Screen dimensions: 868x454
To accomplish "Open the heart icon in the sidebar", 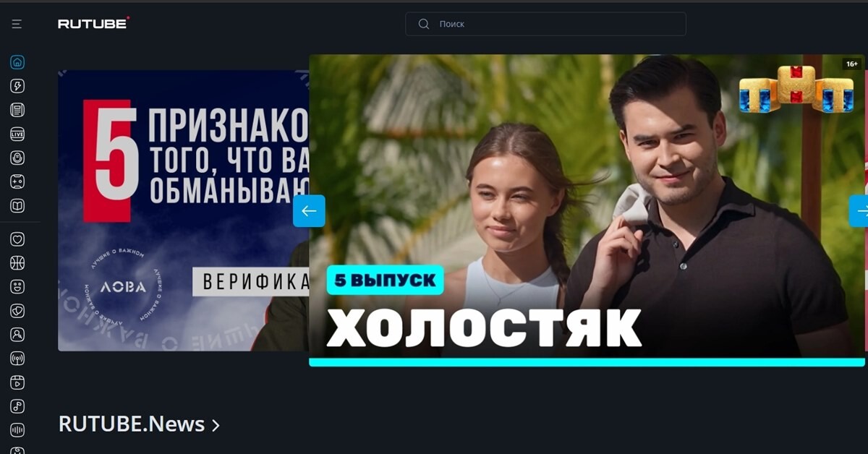I will [17, 239].
